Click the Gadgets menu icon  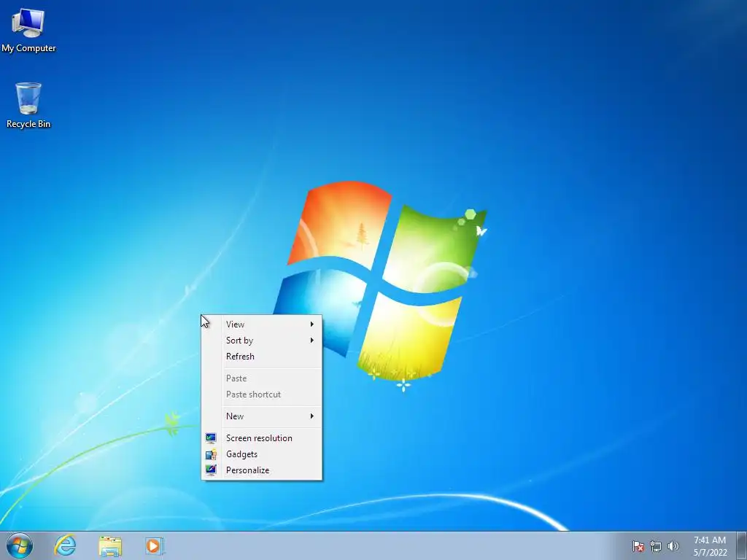(x=211, y=454)
